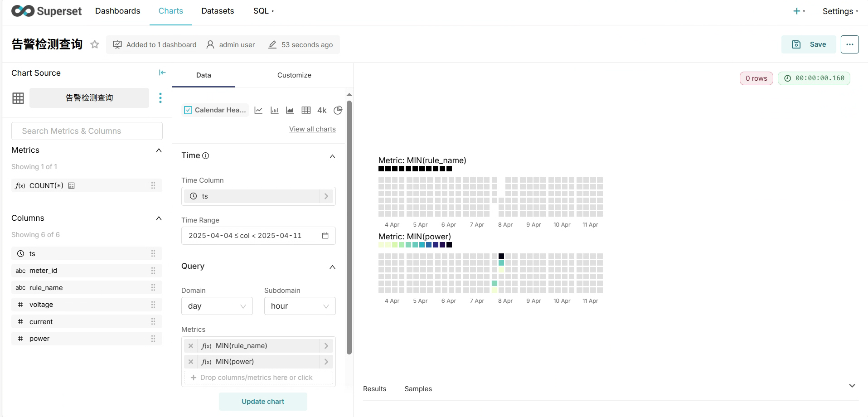
Task: Click Added to 1 dashboard
Action: click(155, 44)
